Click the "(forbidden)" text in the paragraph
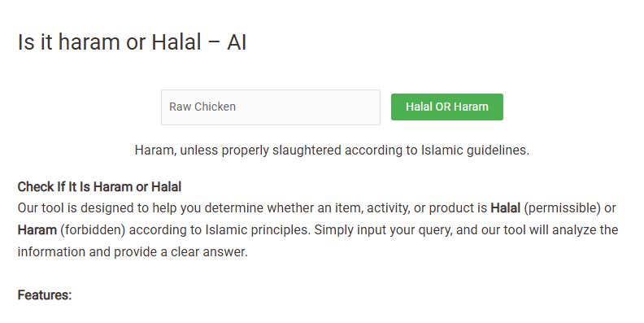The width and height of the screenshot is (644, 323). (93, 229)
